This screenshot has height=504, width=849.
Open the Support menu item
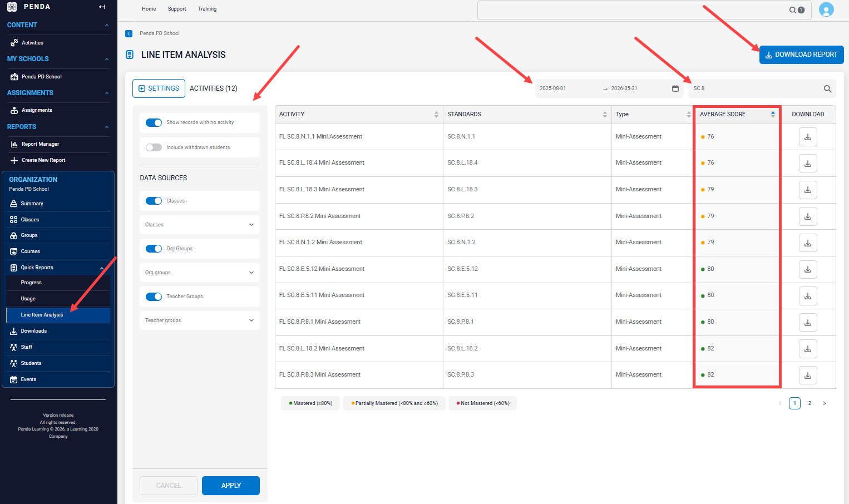[177, 9]
